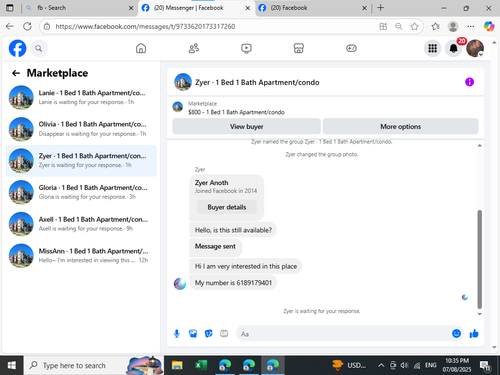500x375 pixels.
Task: Click the More options button
Action: pyautogui.click(x=400, y=127)
